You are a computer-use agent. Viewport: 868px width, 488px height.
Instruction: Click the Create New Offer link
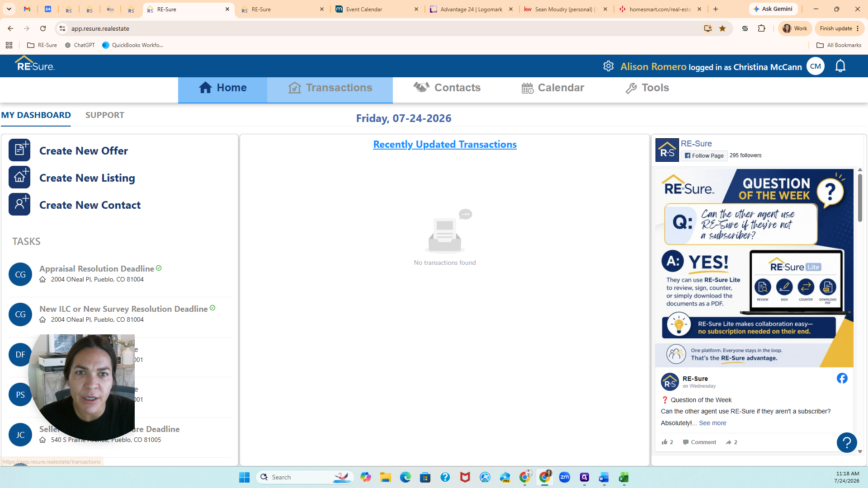(x=84, y=151)
